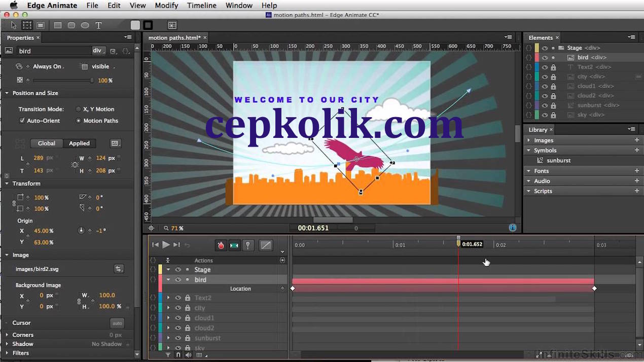This screenshot has height=362, width=644.
Task: Open the Timeline menu
Action: tap(202, 6)
